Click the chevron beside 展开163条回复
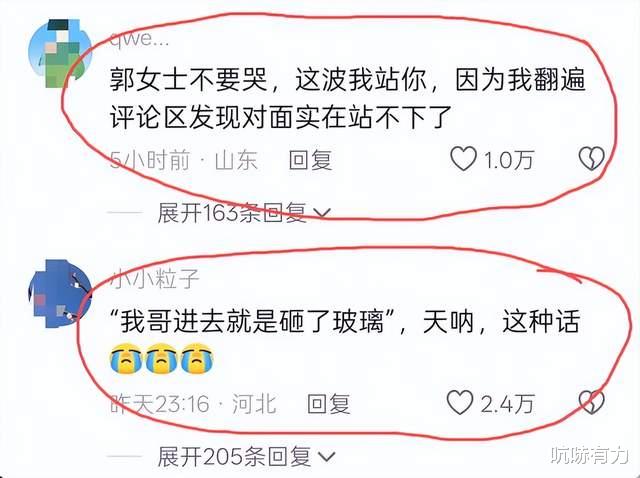Viewport: 640px width, 478px height. (x=322, y=213)
